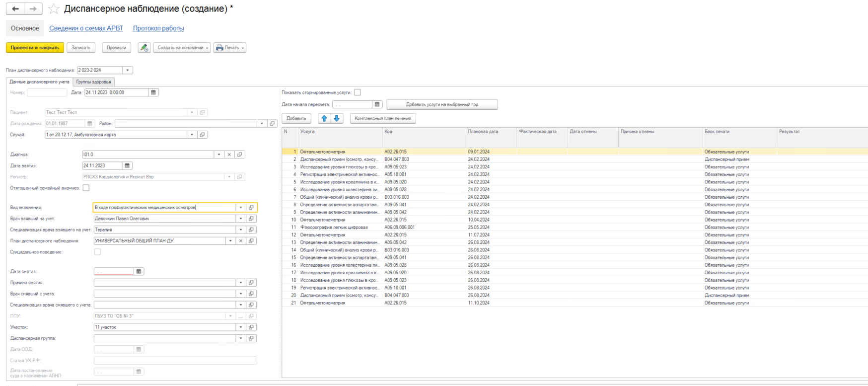Open Сведения о схемах АРВТ tab

click(86, 28)
